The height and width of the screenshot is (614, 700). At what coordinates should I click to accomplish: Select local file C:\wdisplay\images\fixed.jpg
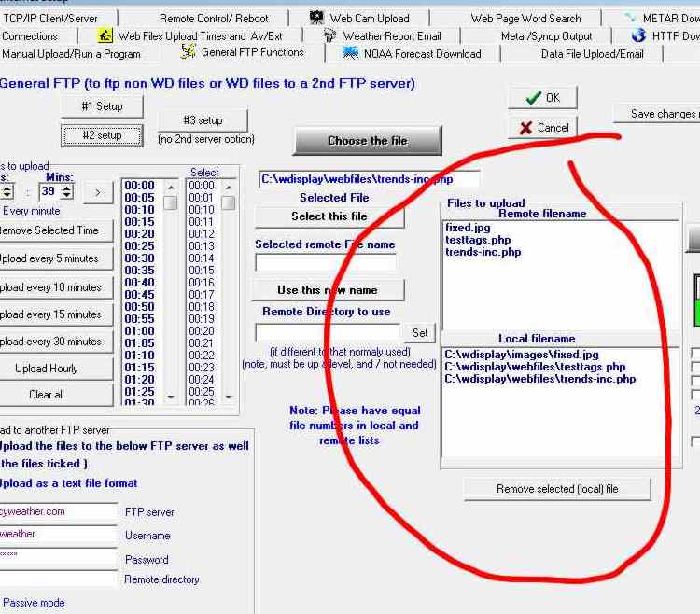coord(522,355)
